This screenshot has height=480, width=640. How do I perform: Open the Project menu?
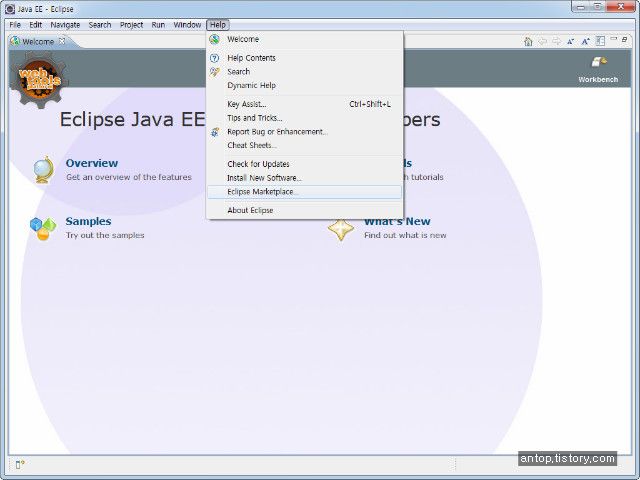point(131,25)
